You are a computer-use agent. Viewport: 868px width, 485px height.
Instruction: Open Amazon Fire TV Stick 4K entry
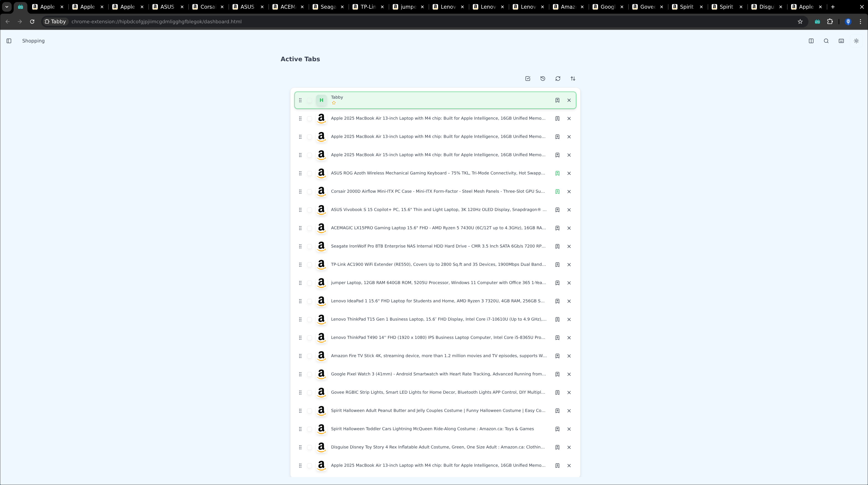pos(438,356)
